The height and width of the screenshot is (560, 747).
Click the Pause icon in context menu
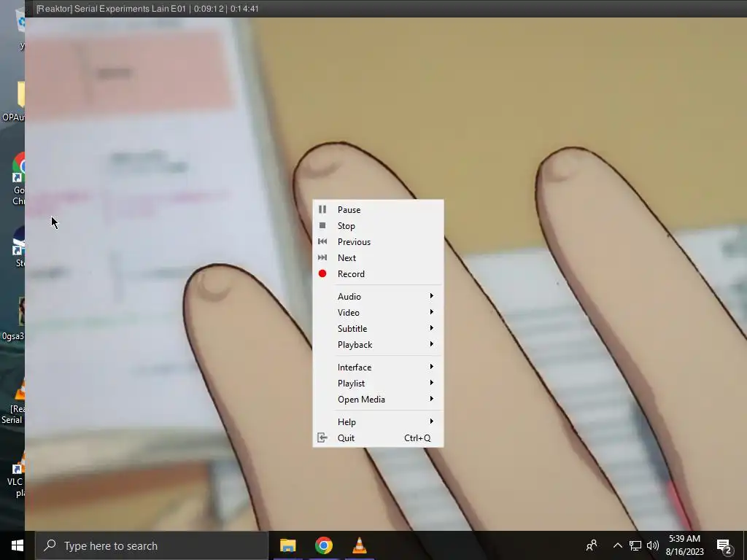(x=322, y=209)
